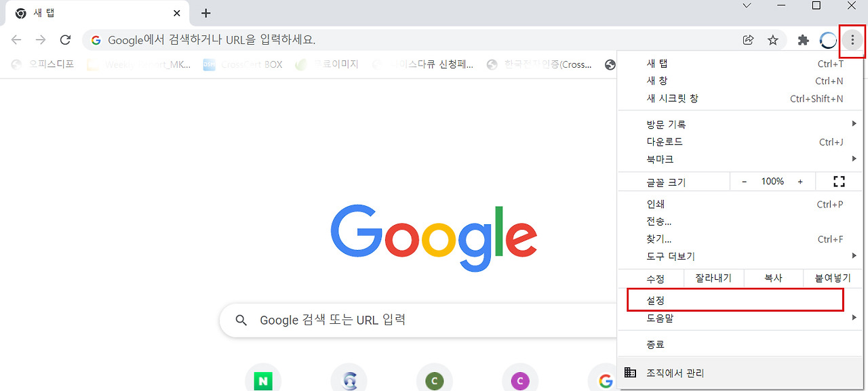Open the CrossCert BOX bookmark

pos(243,64)
